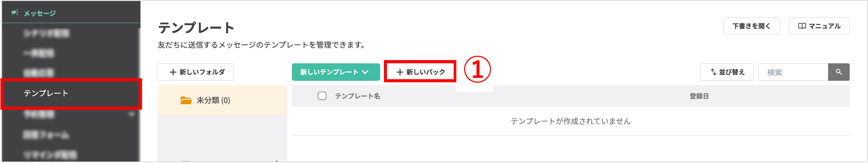Click the plus icon in 新しいパック button

[400, 72]
